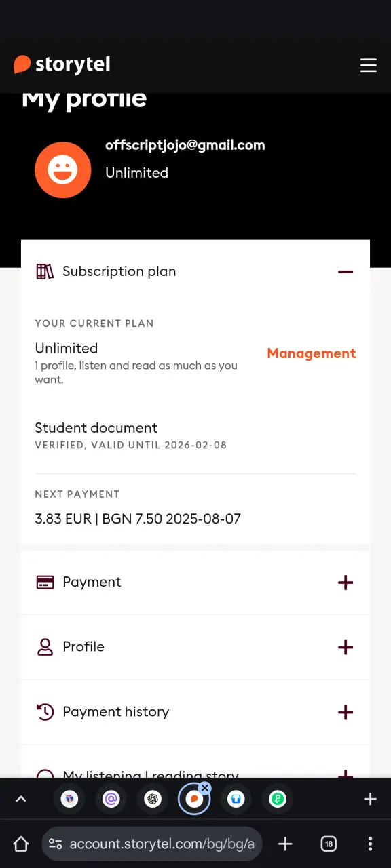391x868 pixels.
Task: Tap the browser home icon
Action: coord(21,844)
